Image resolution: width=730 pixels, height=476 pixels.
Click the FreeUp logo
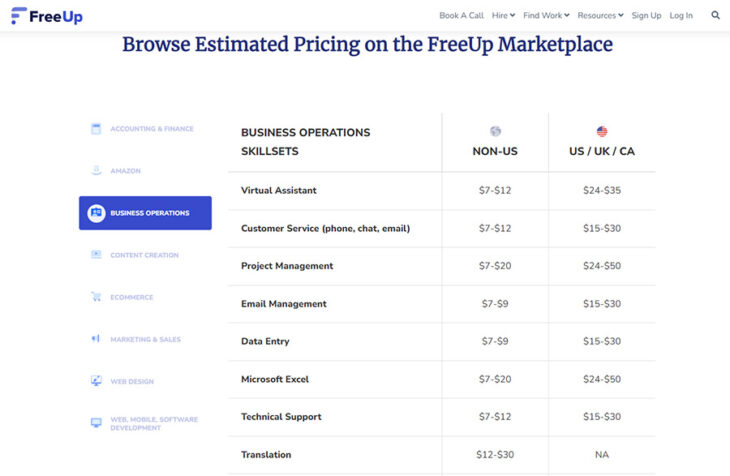47,16
